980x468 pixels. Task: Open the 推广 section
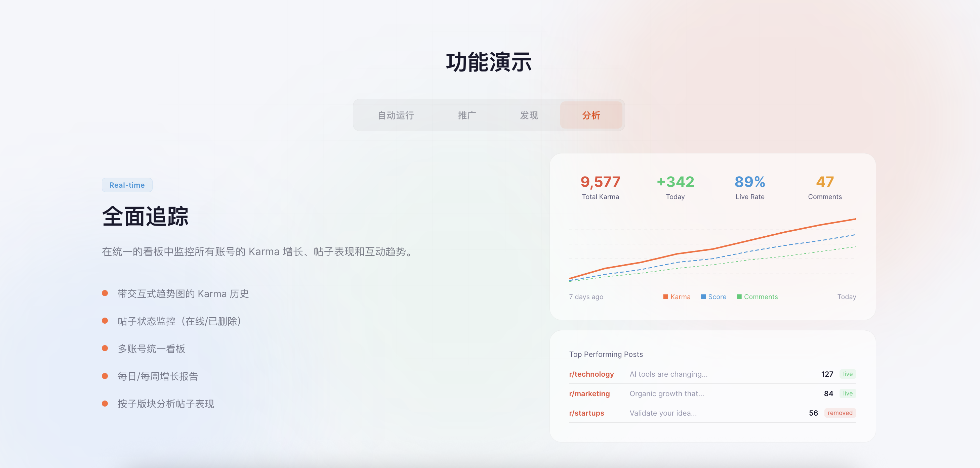pyautogui.click(x=467, y=115)
